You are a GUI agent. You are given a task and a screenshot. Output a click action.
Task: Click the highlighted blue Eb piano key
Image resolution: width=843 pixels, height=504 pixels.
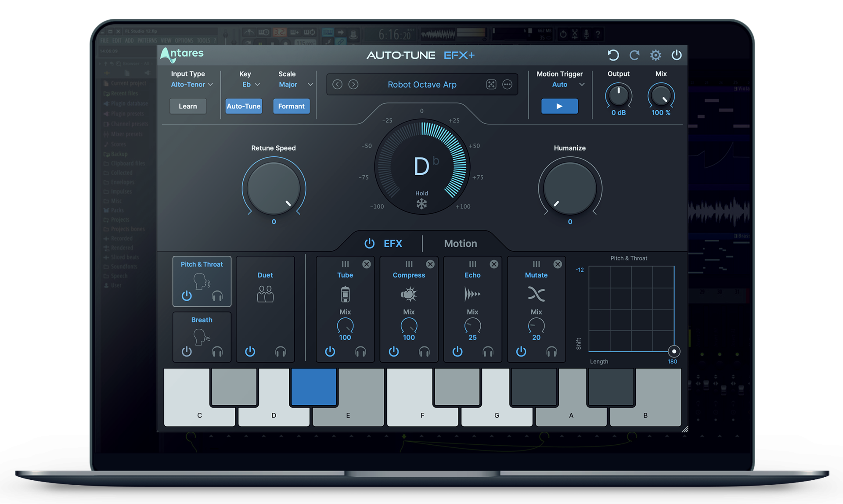click(313, 387)
